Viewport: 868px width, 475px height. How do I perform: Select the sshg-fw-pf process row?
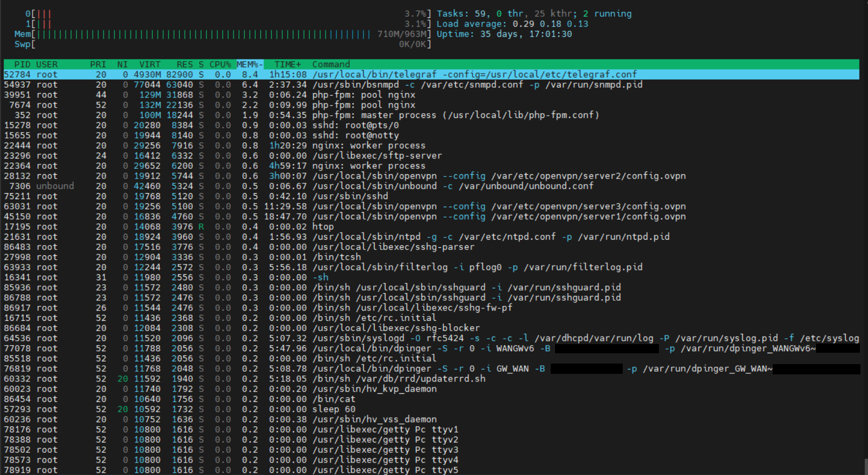tap(431, 308)
